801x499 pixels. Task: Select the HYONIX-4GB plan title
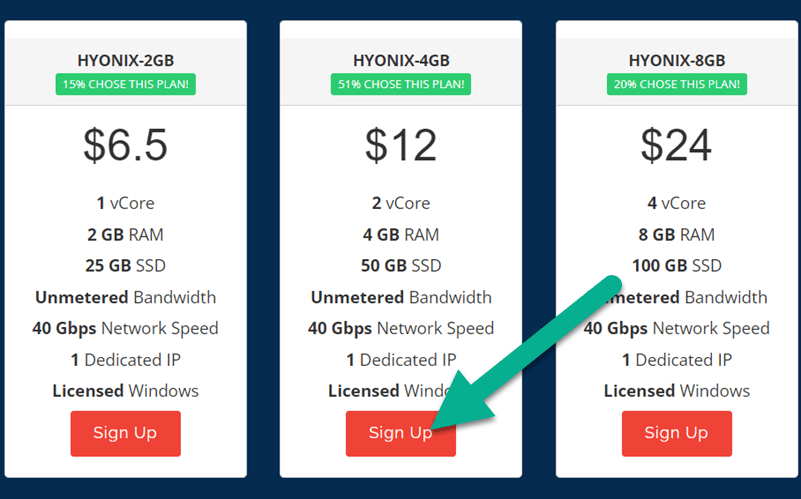[401, 60]
